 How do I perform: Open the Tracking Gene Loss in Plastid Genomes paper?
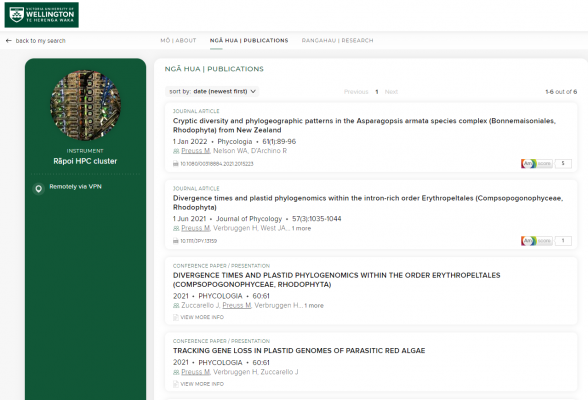pos(299,351)
